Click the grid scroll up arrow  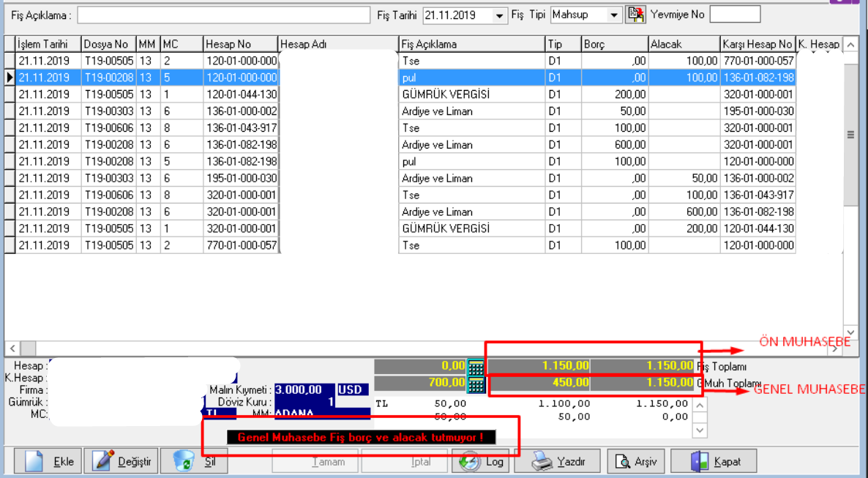(851, 45)
